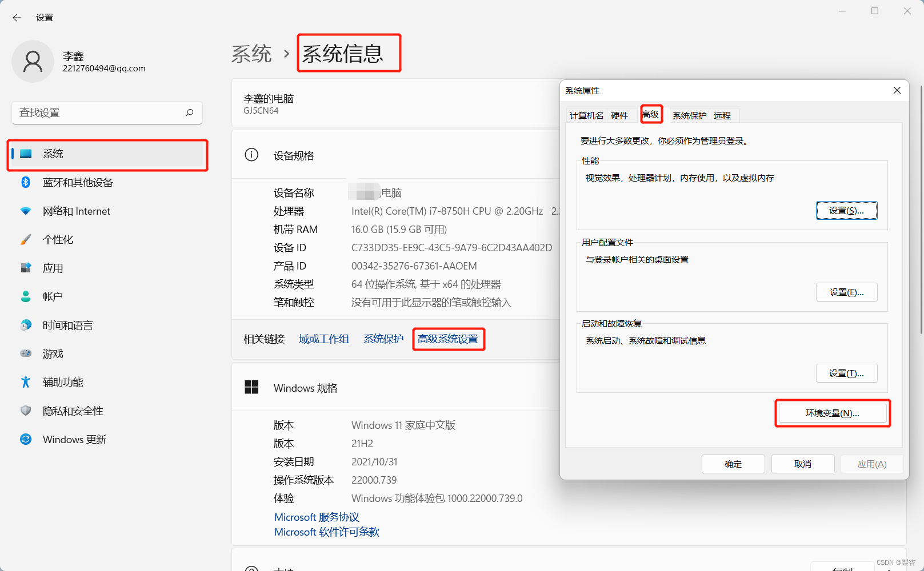Open the Bluetooth icon for 蓝牙和其他设备
The height and width of the screenshot is (571, 924).
[26, 182]
